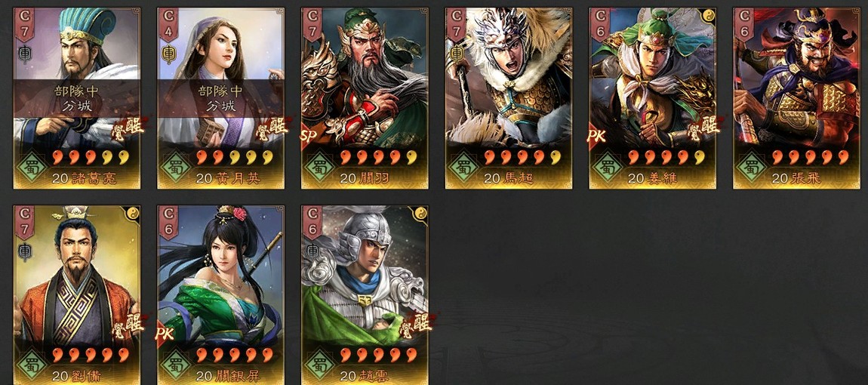Pick the 姜維 PK officer card

pos(653,98)
